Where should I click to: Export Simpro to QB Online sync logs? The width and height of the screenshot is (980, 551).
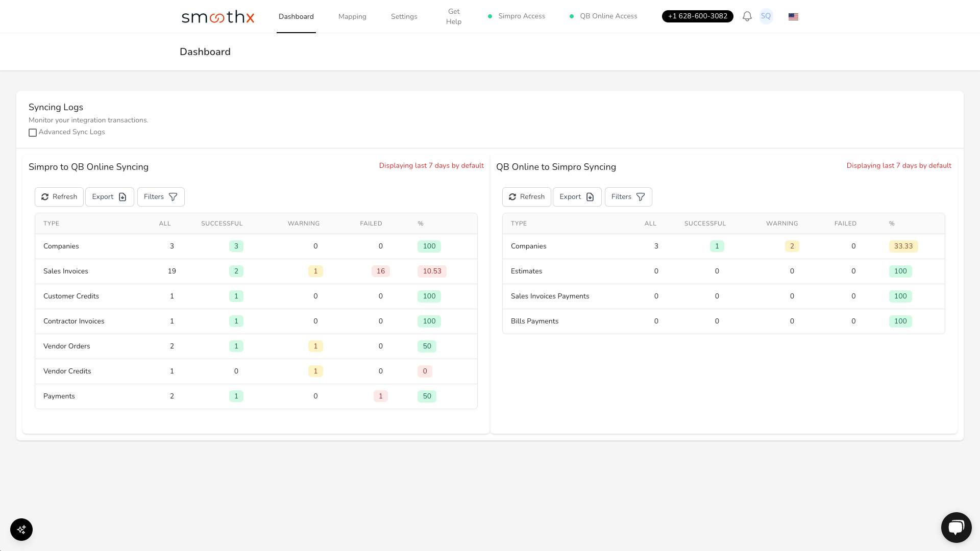coord(109,197)
